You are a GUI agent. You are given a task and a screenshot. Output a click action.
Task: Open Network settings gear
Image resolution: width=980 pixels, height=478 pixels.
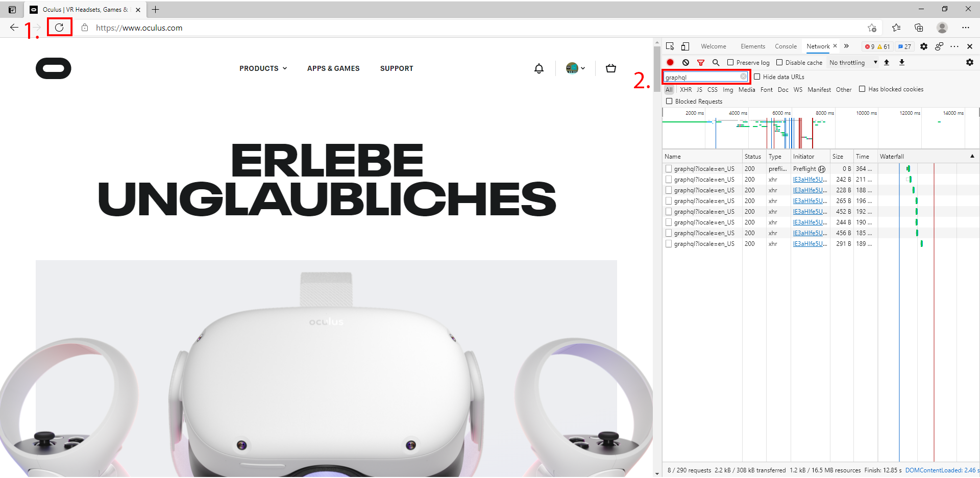tap(970, 62)
